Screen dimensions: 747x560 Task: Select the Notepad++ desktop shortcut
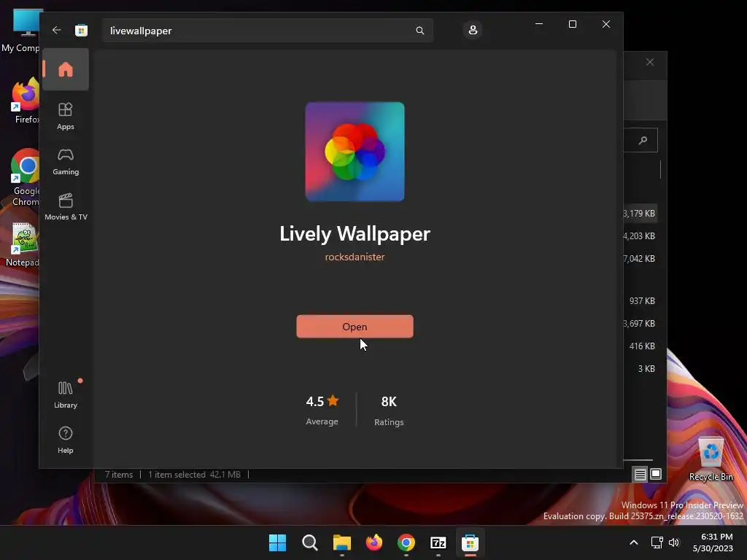23,245
